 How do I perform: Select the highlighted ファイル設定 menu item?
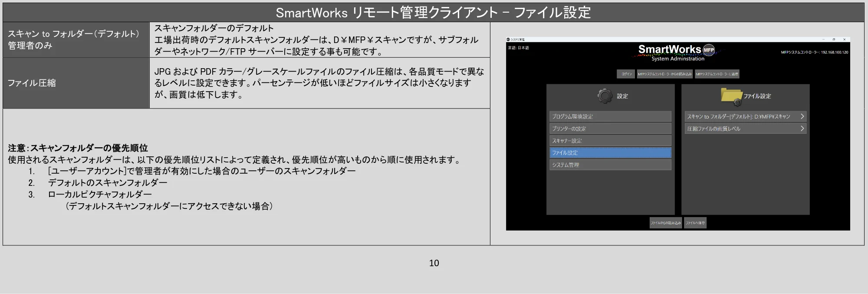(x=610, y=153)
